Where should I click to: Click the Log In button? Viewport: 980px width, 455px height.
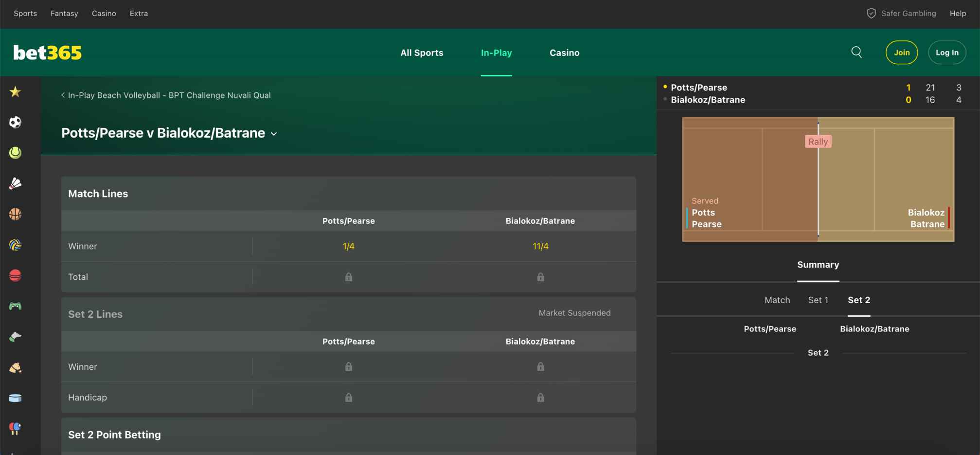click(947, 52)
